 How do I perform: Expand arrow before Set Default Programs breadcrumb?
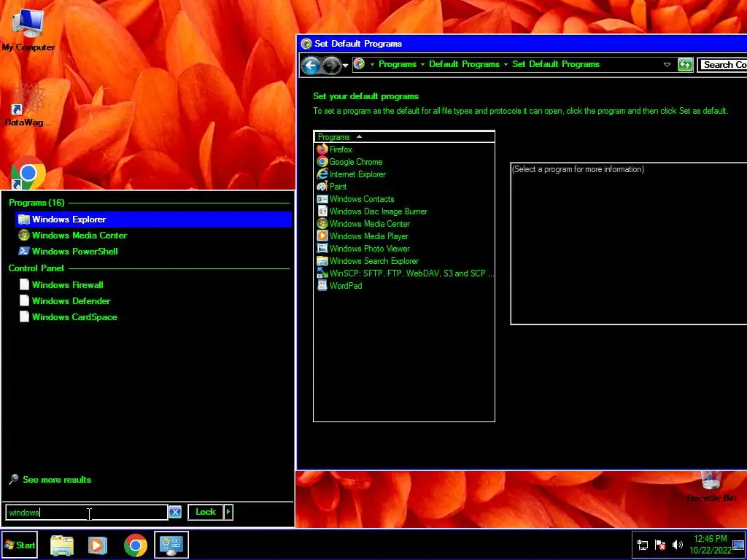506,64
